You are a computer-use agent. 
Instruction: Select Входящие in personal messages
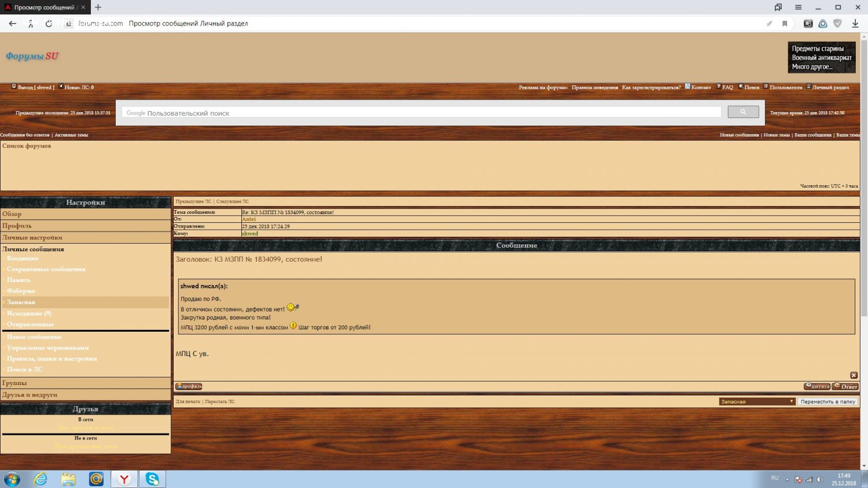click(x=23, y=258)
